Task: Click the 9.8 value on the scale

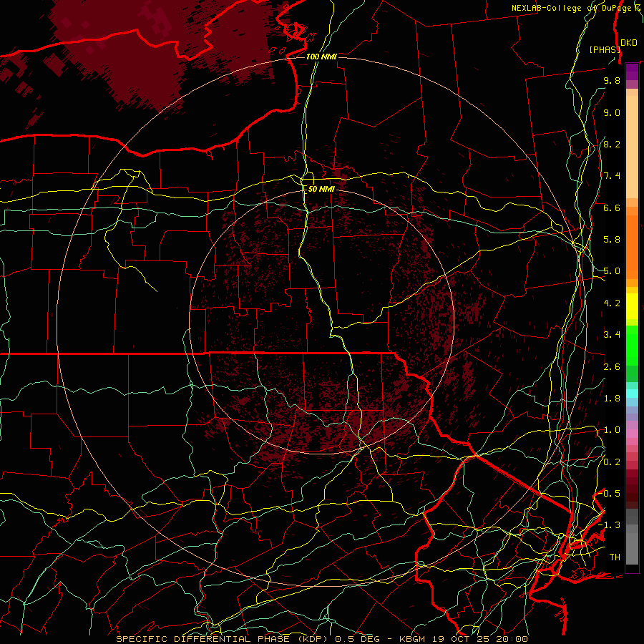Action: 612,80
